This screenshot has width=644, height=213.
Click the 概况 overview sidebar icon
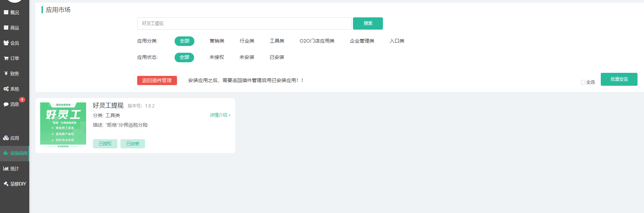[x=6, y=12]
